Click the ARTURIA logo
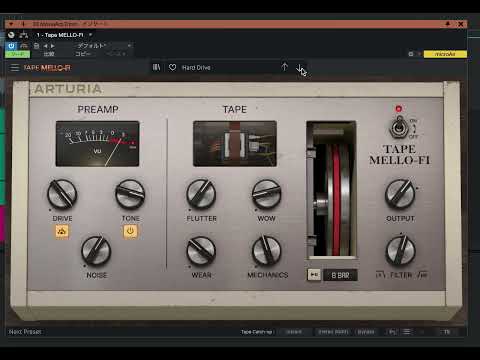The width and height of the screenshot is (480, 360). [x=68, y=89]
